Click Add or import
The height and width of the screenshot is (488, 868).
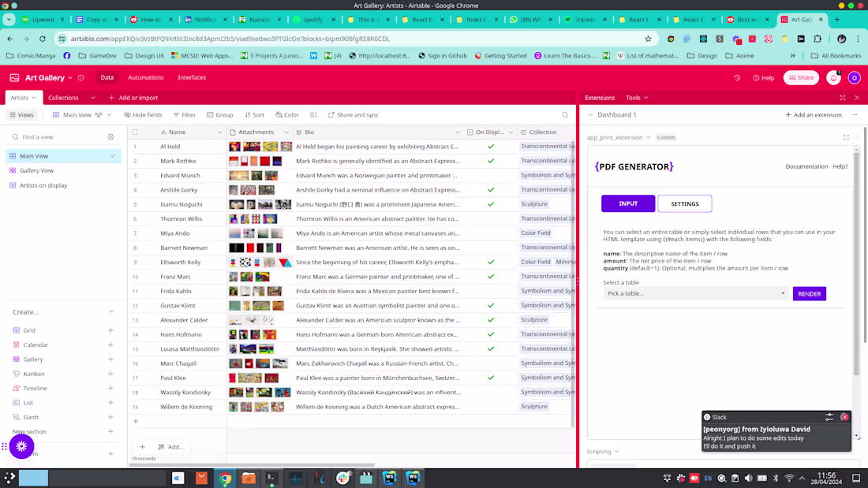pyautogui.click(x=133, y=98)
